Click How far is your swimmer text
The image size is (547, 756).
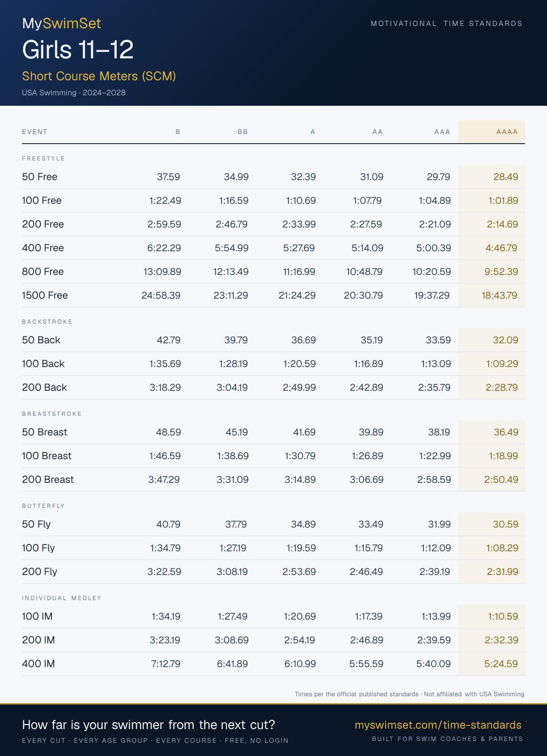[149, 725]
